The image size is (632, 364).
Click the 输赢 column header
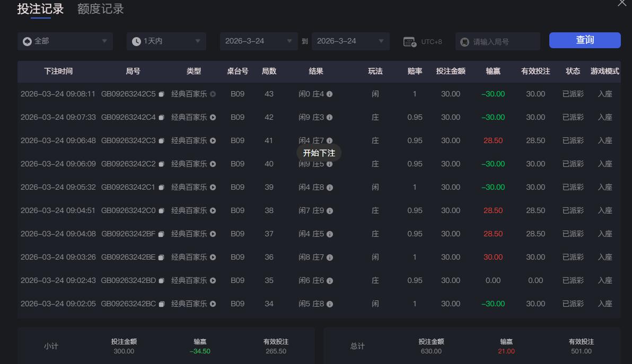(493, 72)
